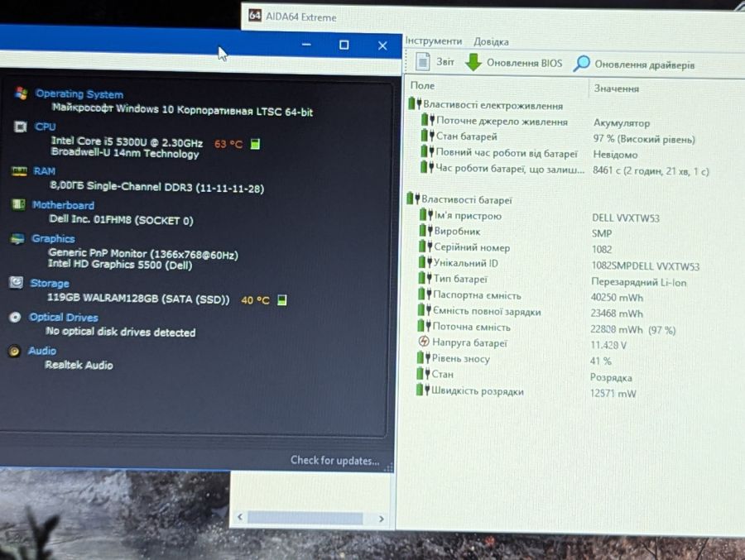Open the Audio section link
This screenshot has width=745, height=560.
click(x=42, y=351)
